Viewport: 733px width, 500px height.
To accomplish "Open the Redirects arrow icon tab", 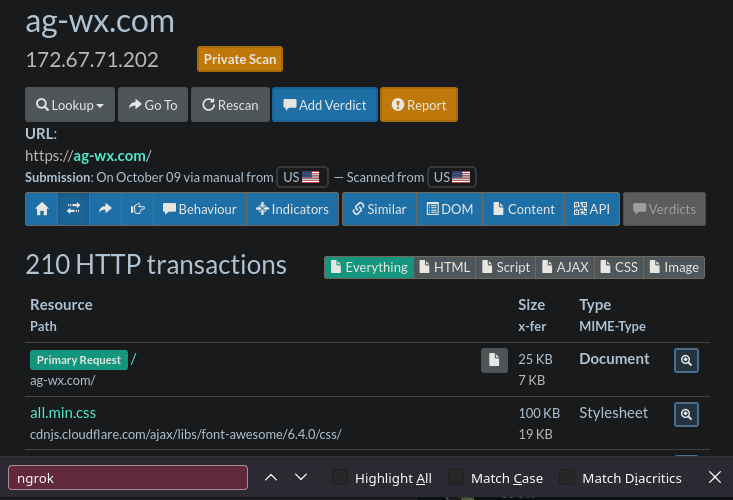I will coord(105,209).
